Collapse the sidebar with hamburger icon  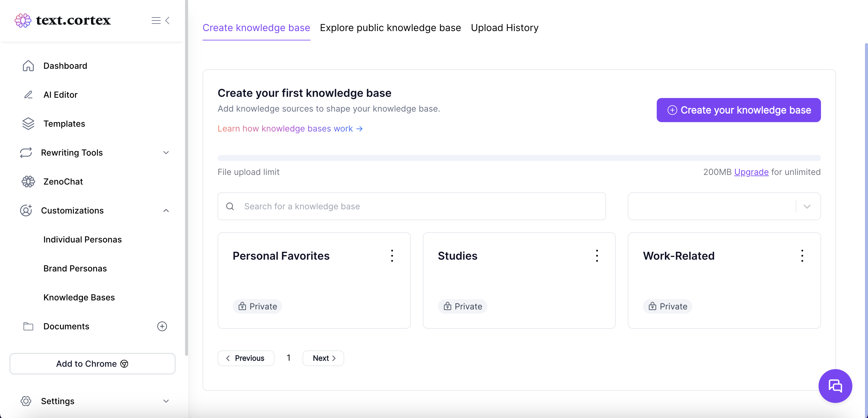click(160, 21)
